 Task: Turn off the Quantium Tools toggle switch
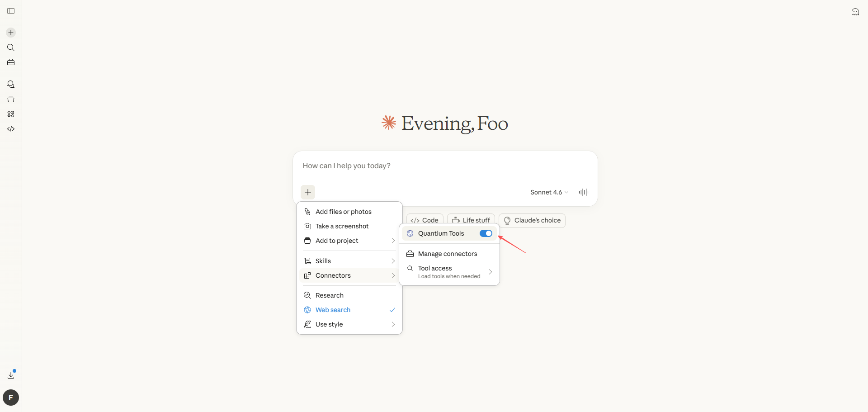(486, 233)
